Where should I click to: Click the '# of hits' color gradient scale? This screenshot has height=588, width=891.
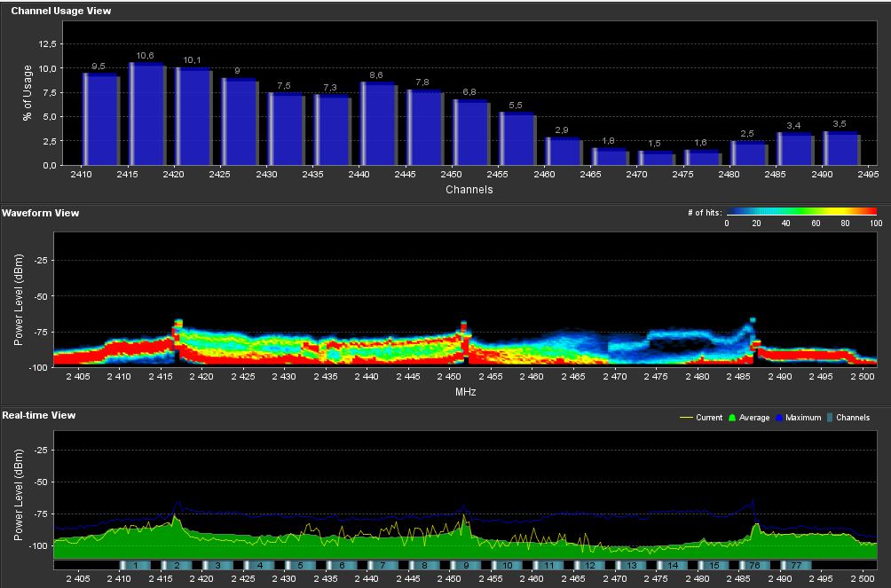(801, 212)
